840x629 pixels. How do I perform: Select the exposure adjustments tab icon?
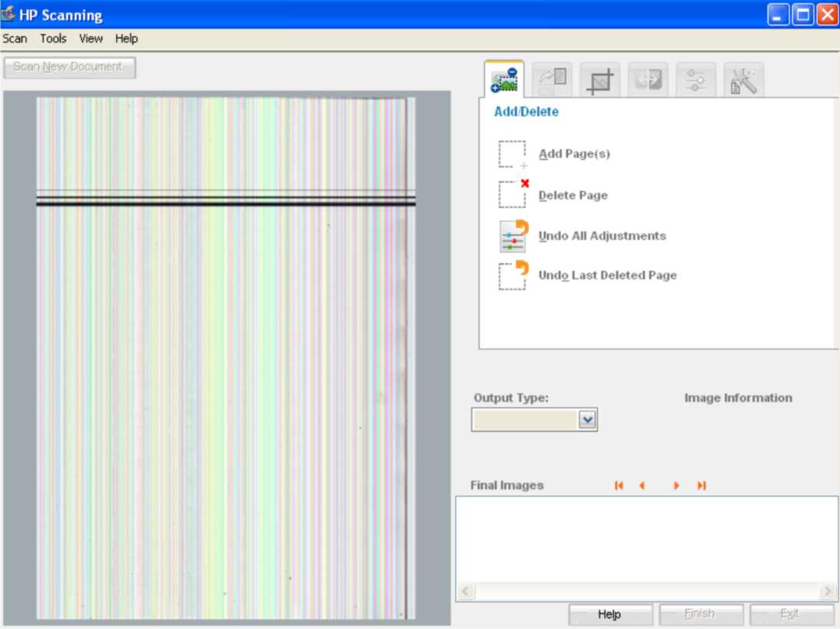coord(694,79)
